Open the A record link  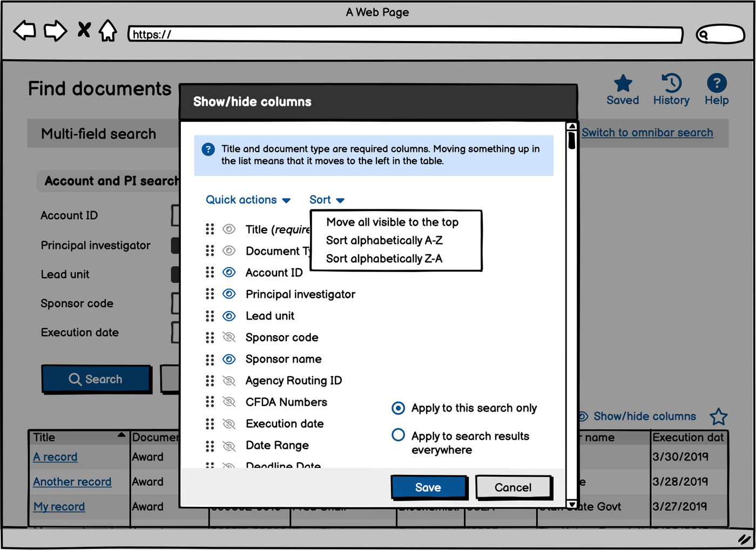tap(55, 457)
